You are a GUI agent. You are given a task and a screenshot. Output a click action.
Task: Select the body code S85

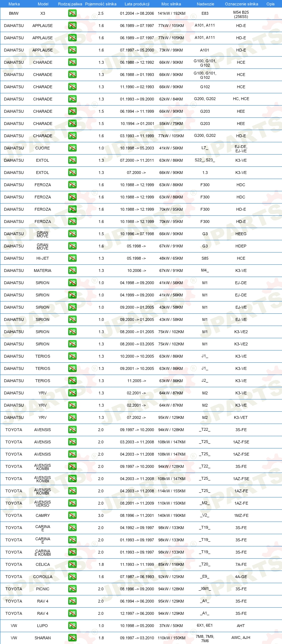[x=205, y=258]
